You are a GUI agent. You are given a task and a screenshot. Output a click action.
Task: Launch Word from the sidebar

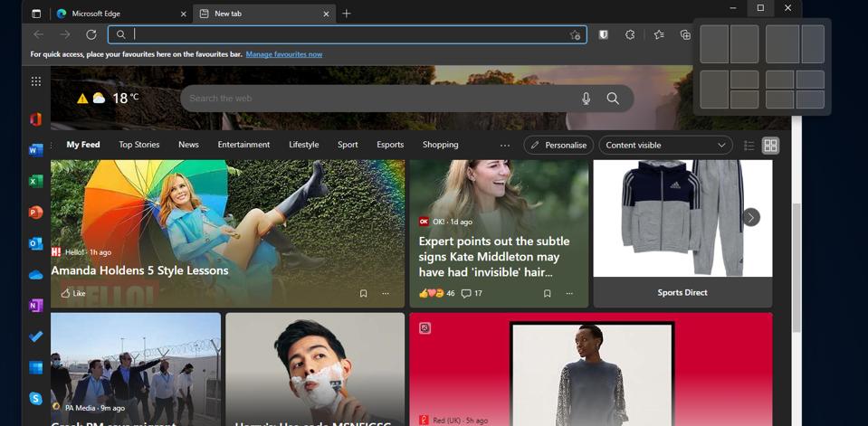coord(36,150)
